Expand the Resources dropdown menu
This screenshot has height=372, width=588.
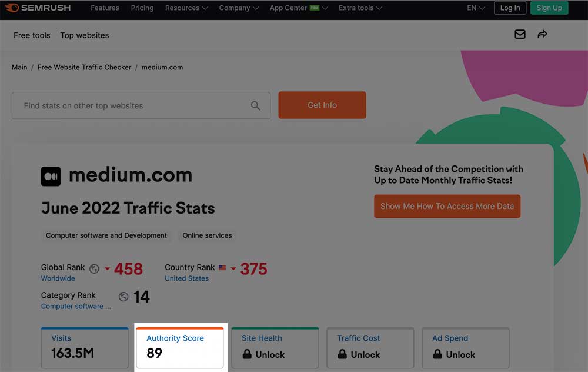click(186, 8)
